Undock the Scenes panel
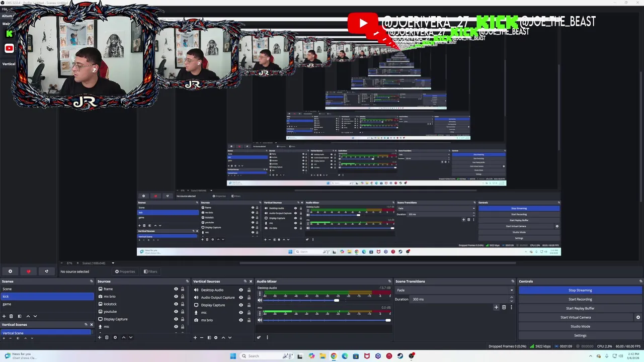The width and height of the screenshot is (644, 362). [x=92, y=282]
